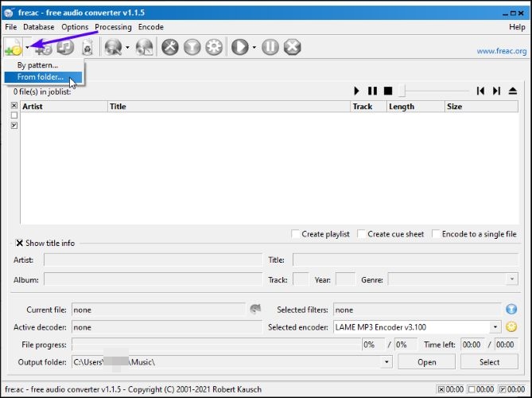This screenshot has height=398, width=532.
Task: Choose From folder... menu entry
Action: click(44, 77)
